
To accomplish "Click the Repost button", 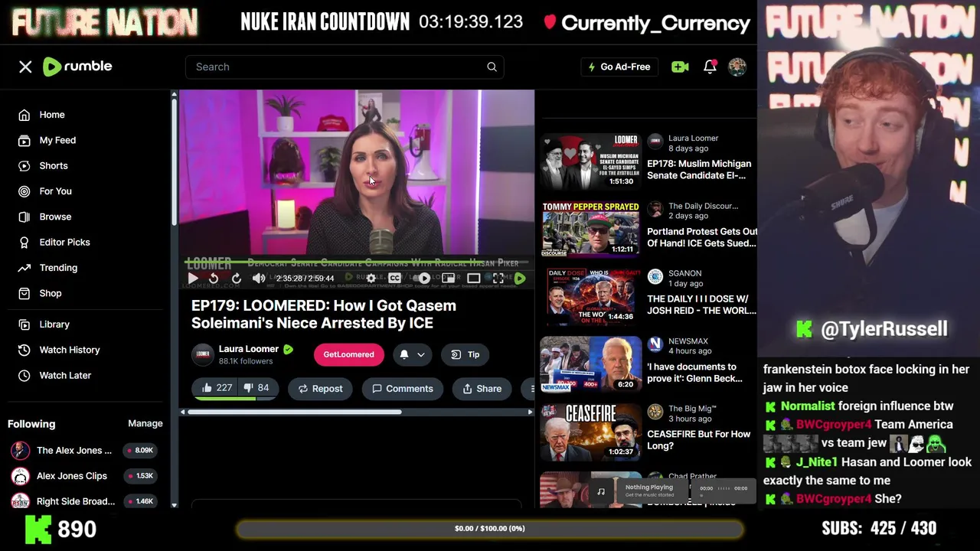I will tap(320, 389).
